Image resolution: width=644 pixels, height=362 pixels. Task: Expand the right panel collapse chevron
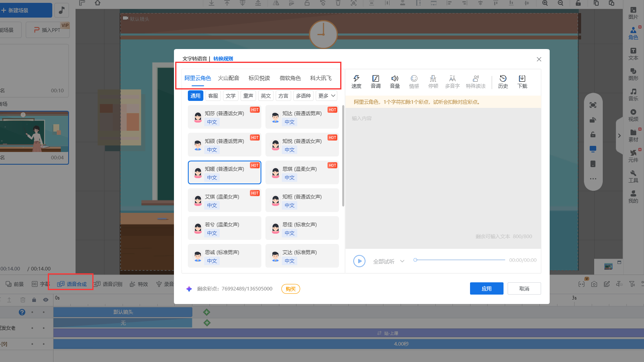(619, 136)
